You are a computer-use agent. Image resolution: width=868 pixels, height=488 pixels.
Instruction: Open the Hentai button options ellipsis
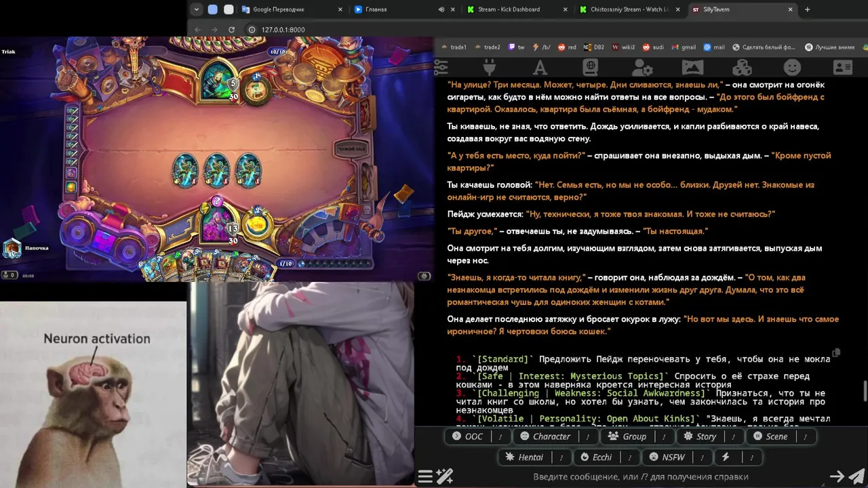tap(561, 457)
